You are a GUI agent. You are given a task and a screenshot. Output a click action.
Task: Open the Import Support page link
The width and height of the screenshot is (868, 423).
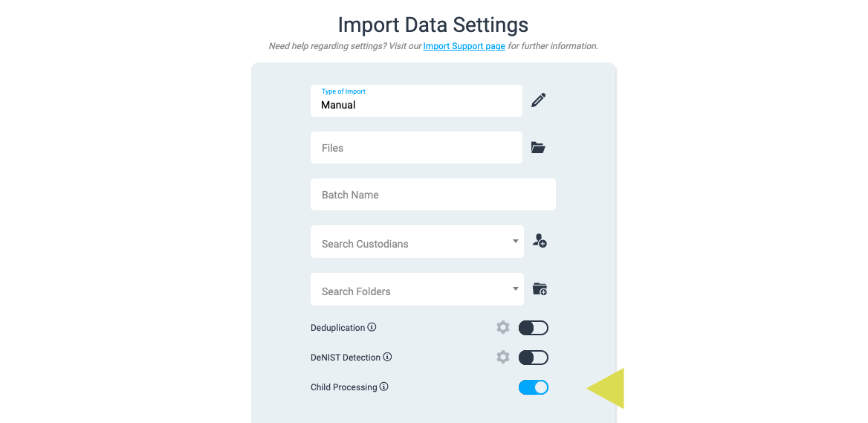464,46
